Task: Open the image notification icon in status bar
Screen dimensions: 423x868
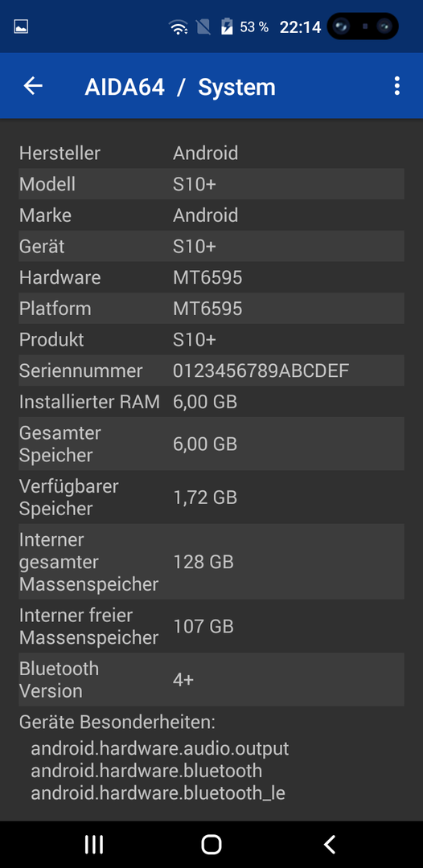Action: coord(21,27)
